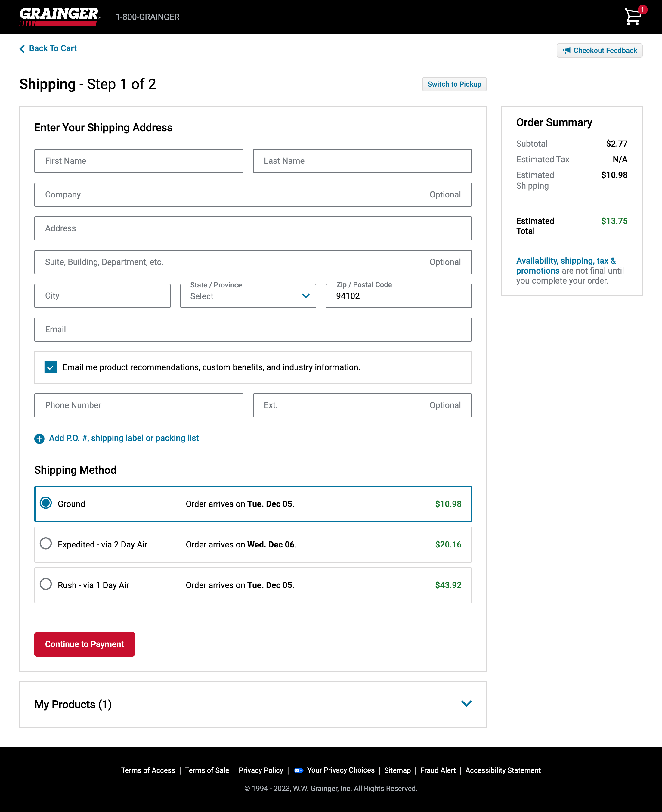Viewport: 662px width, 812px height.
Task: Click the Switch to Pickup button
Action: (x=454, y=84)
